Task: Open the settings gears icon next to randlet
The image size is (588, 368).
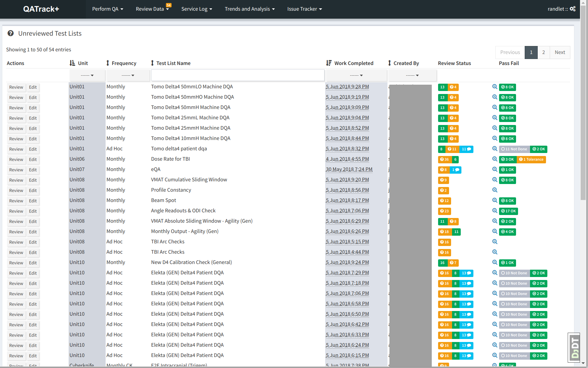Action: point(573,9)
